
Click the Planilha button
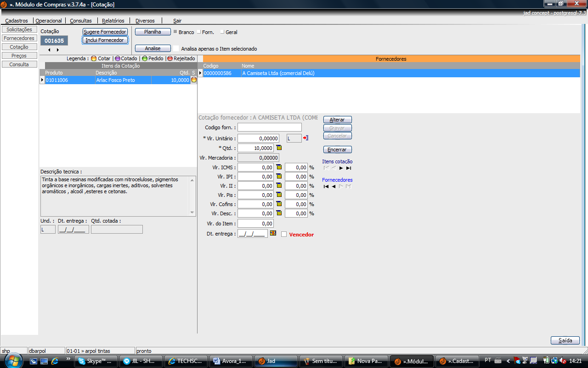[x=153, y=32]
